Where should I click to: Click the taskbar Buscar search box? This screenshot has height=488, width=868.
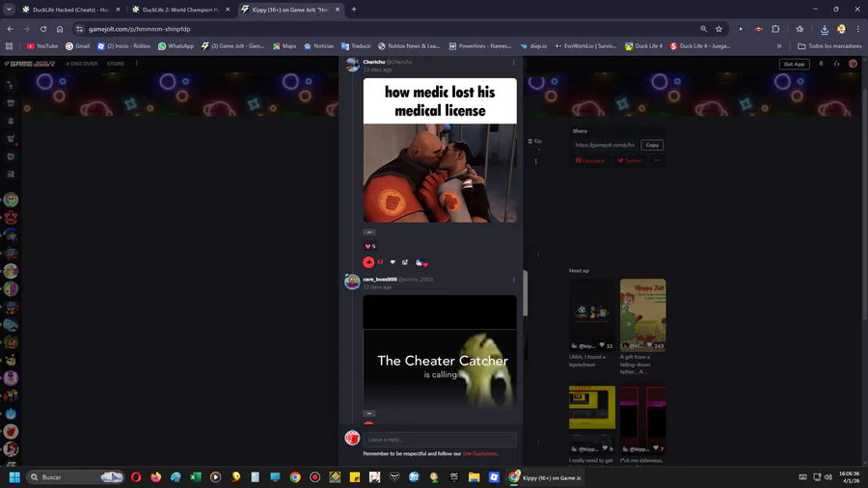tap(75, 477)
